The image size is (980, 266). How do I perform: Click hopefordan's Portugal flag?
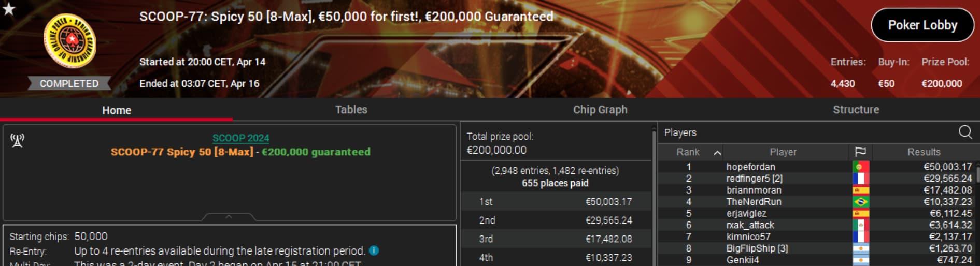(860, 167)
